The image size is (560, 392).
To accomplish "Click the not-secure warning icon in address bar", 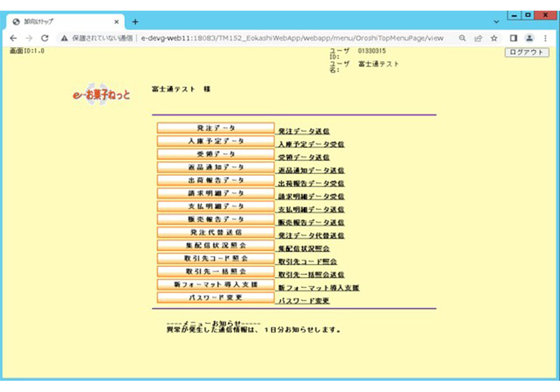I will [x=64, y=38].
